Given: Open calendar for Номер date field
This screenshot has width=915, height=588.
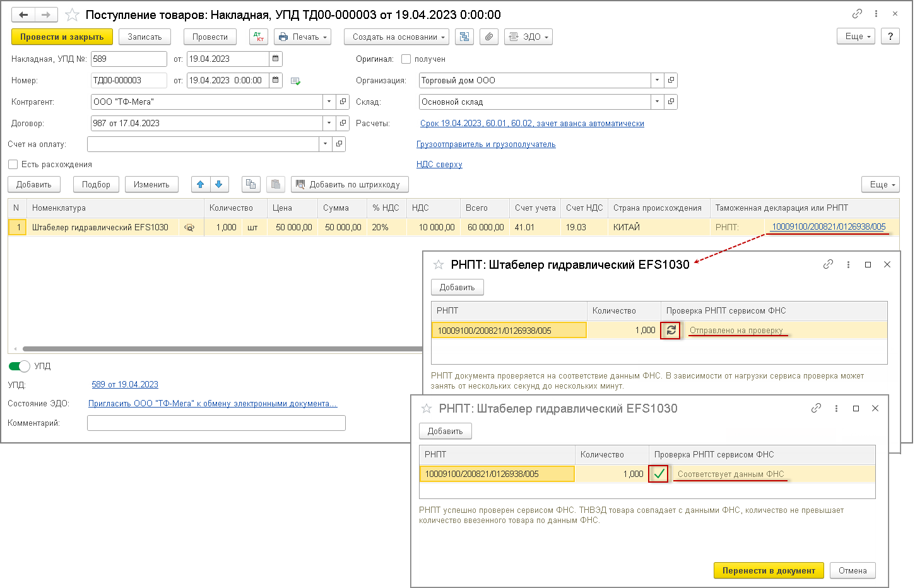Looking at the screenshot, I should click(276, 80).
